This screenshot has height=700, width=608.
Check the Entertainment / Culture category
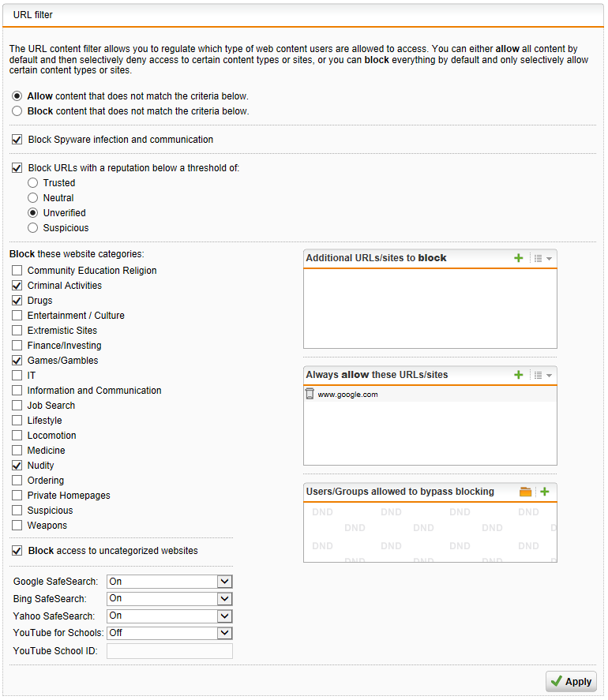tap(17, 315)
